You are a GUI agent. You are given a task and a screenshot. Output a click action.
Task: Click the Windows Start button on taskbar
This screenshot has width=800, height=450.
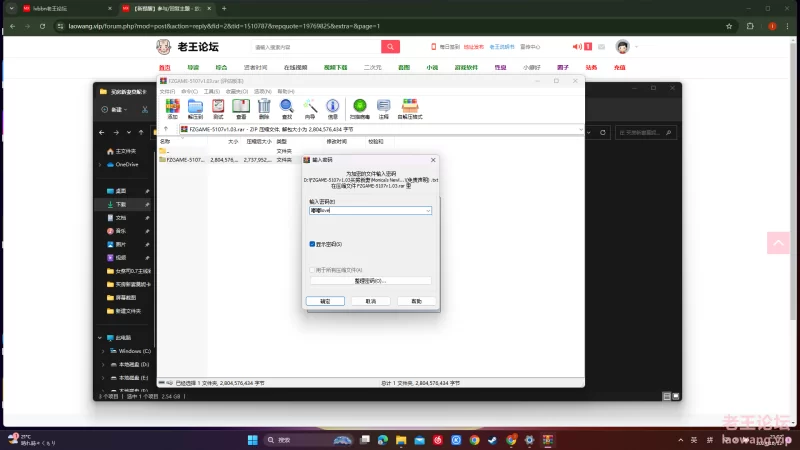point(253,440)
